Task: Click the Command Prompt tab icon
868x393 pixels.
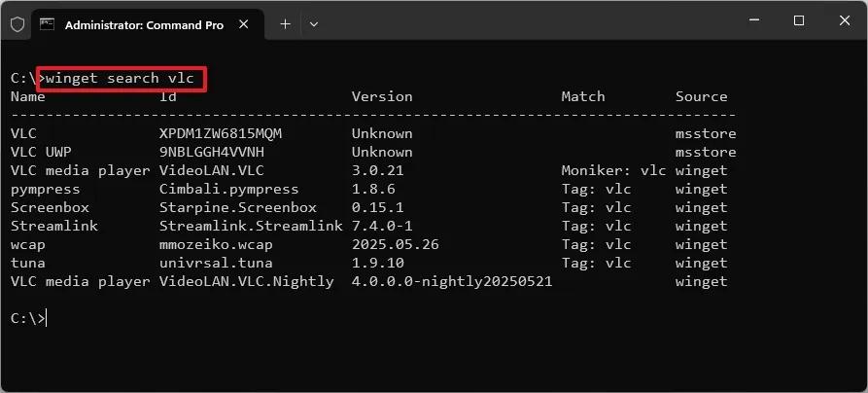Action: [47, 25]
